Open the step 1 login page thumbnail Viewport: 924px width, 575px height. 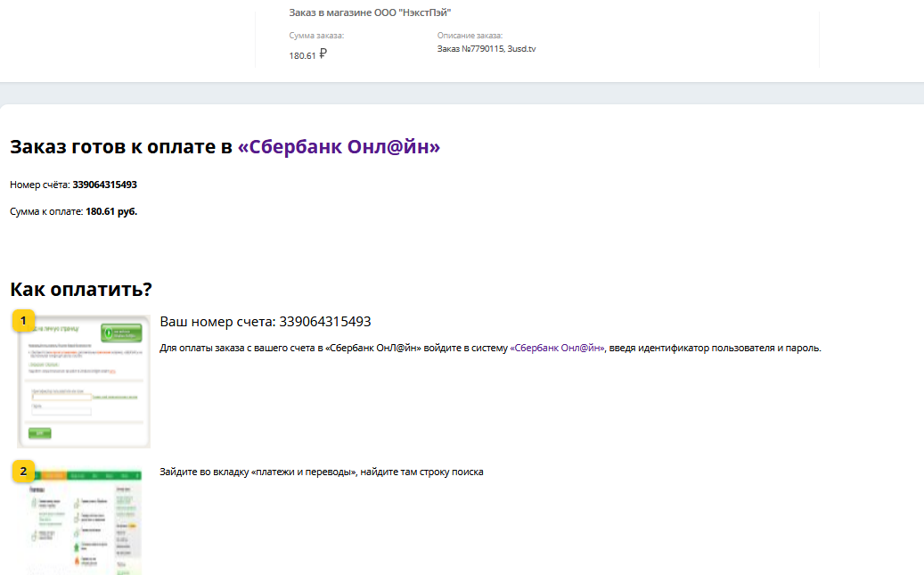pyautogui.click(x=85, y=383)
